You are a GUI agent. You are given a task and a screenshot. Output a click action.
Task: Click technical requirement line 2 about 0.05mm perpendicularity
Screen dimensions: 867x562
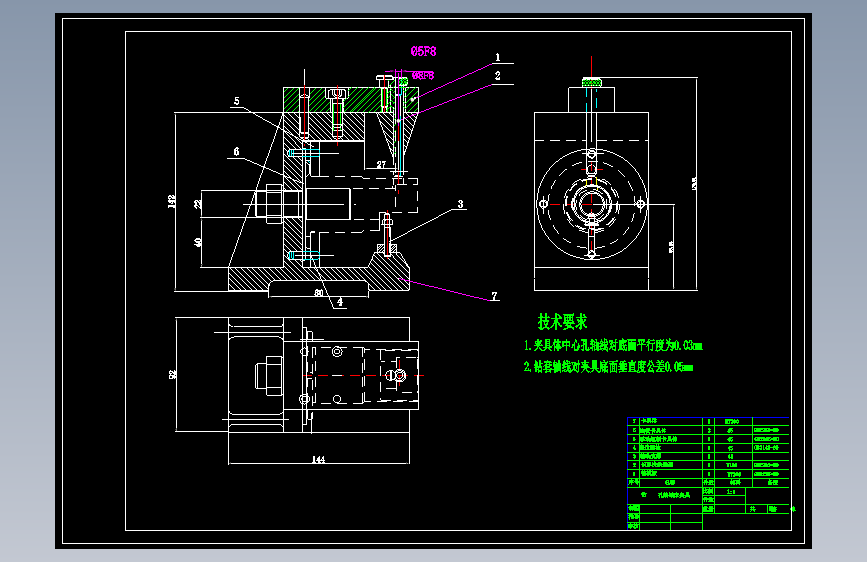(x=608, y=367)
